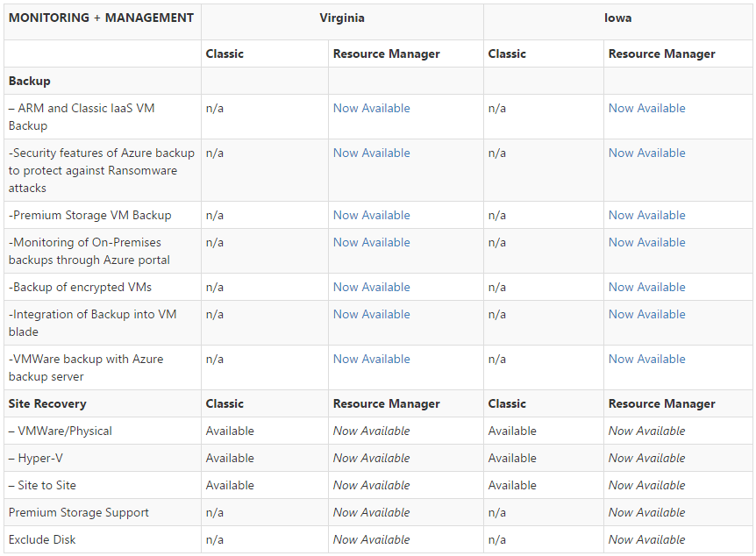Open Virginia Now Available link for ARM and Classic IaaS VM Backup
756x556 pixels.
click(x=371, y=108)
